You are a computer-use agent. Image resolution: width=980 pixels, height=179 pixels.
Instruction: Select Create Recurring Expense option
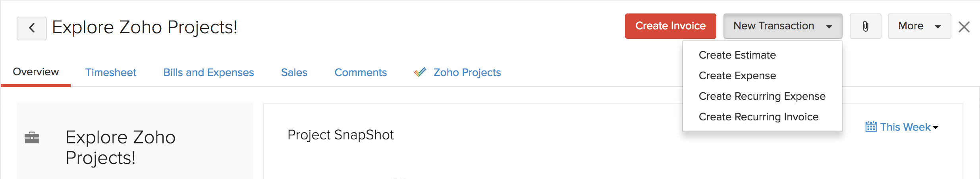(762, 96)
